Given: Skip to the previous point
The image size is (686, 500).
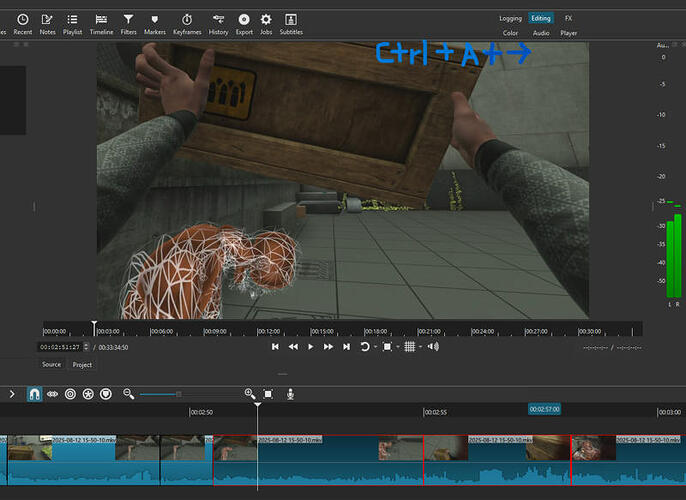Looking at the screenshot, I should tap(275, 347).
